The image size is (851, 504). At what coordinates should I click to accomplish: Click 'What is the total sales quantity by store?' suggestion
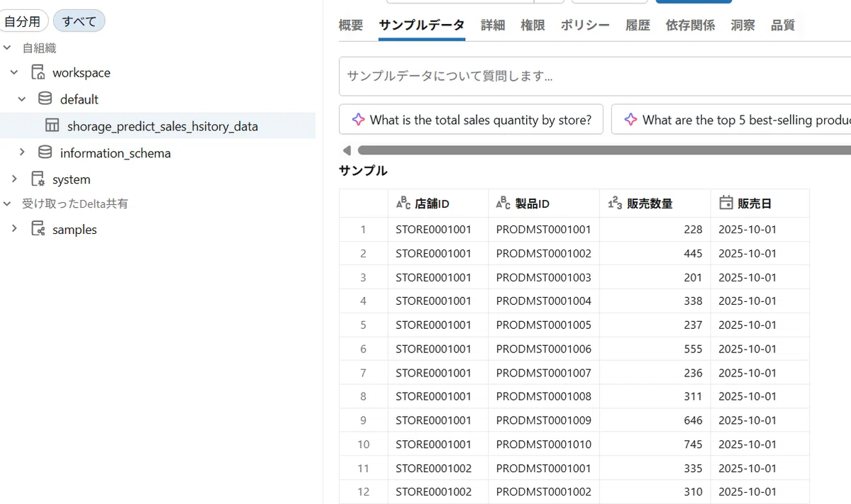pos(471,120)
